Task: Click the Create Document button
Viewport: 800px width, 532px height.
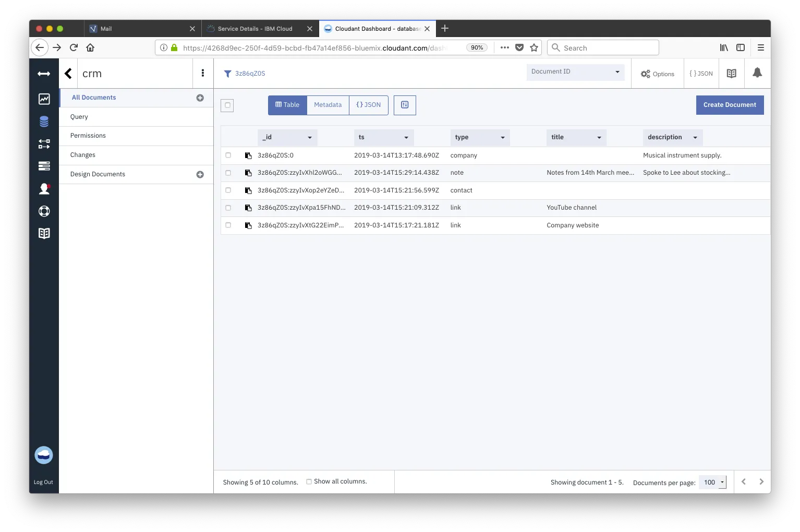Action: tap(730, 105)
